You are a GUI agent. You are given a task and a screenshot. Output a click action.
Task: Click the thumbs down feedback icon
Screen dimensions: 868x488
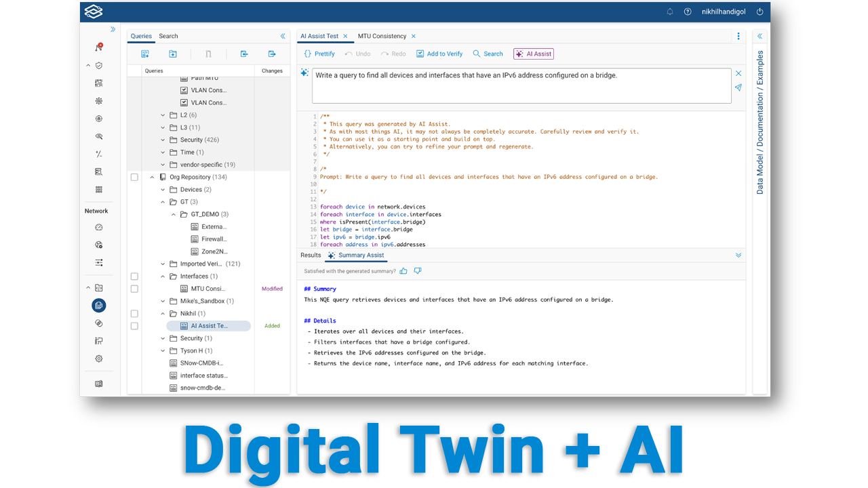coord(418,271)
